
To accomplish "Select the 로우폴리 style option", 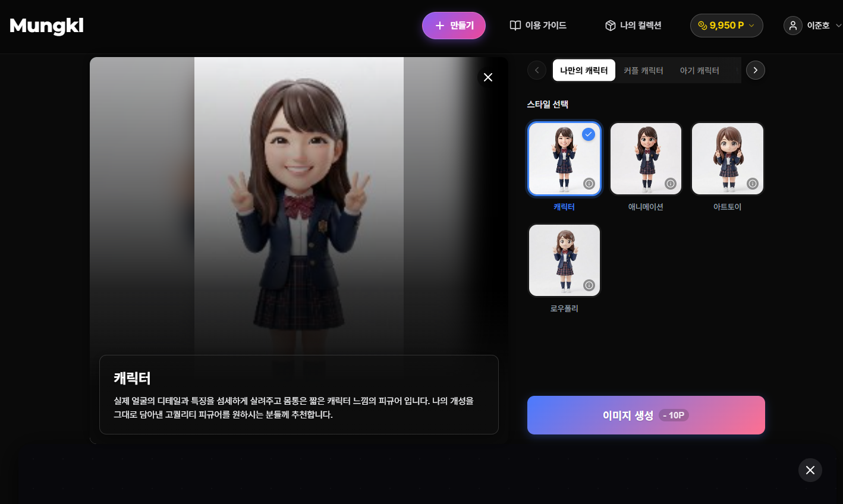I will [x=564, y=260].
